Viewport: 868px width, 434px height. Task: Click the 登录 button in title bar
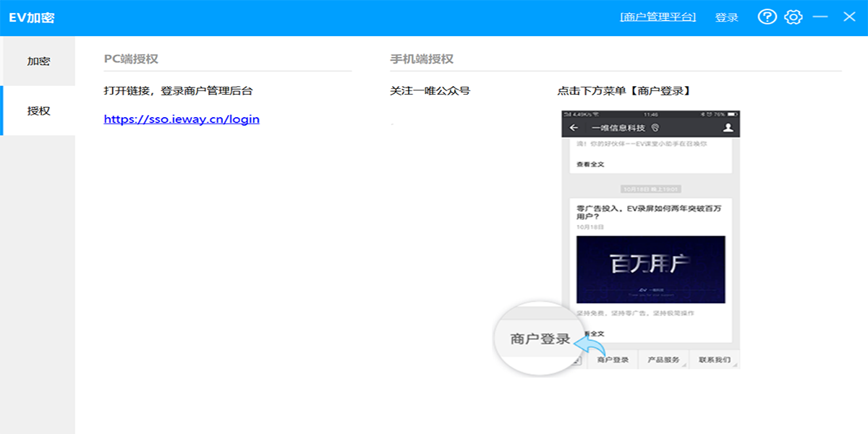click(x=727, y=17)
